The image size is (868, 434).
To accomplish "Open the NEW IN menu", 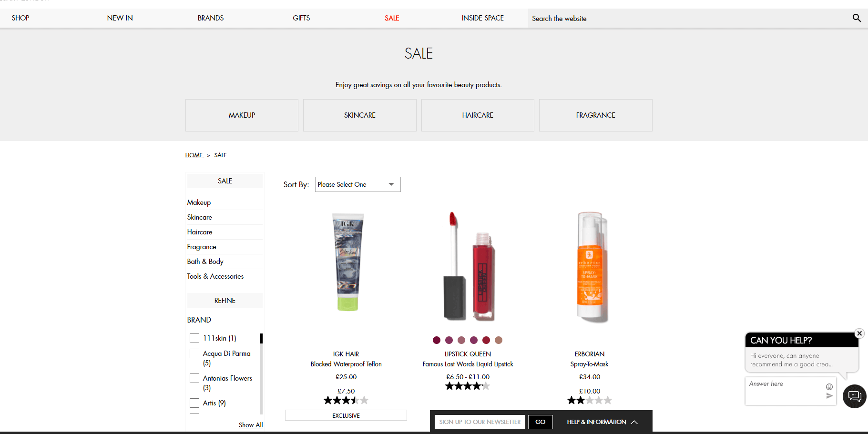I will [120, 18].
